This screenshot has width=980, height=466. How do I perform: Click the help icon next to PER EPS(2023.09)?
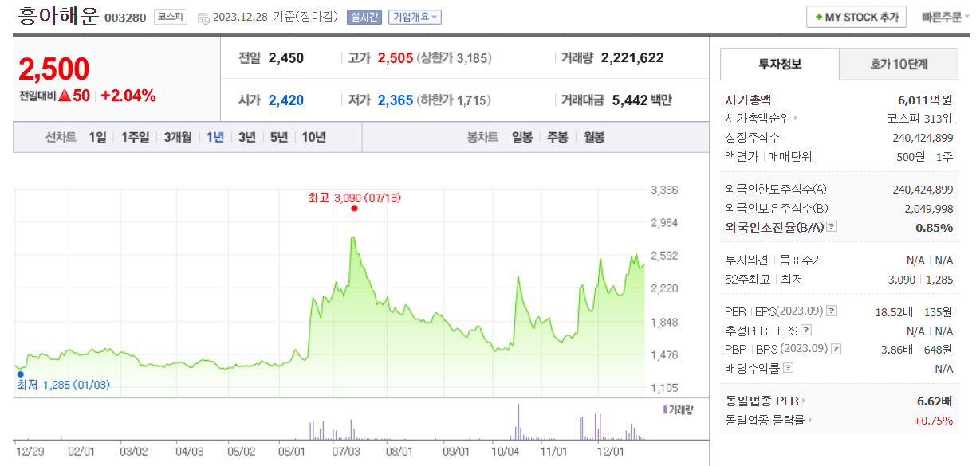(x=832, y=311)
